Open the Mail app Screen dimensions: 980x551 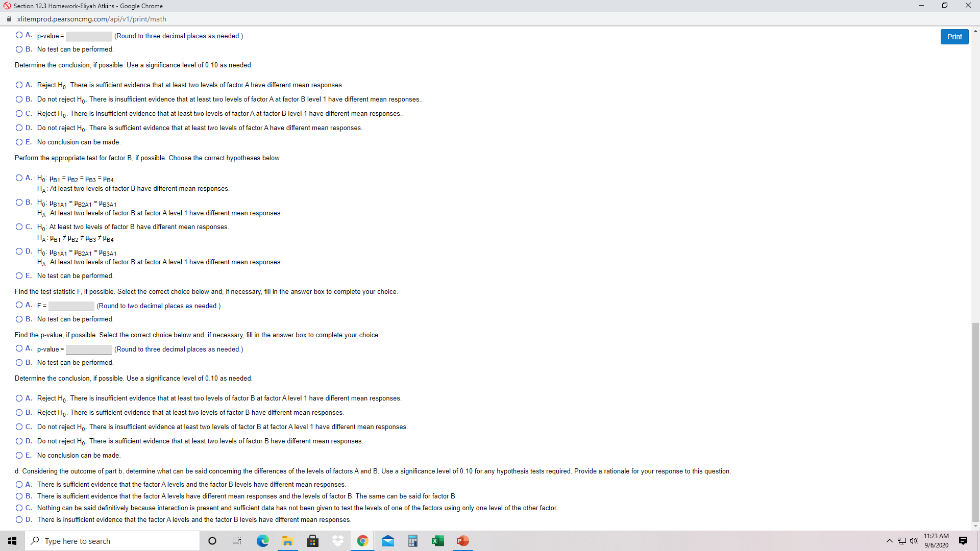tap(387, 540)
